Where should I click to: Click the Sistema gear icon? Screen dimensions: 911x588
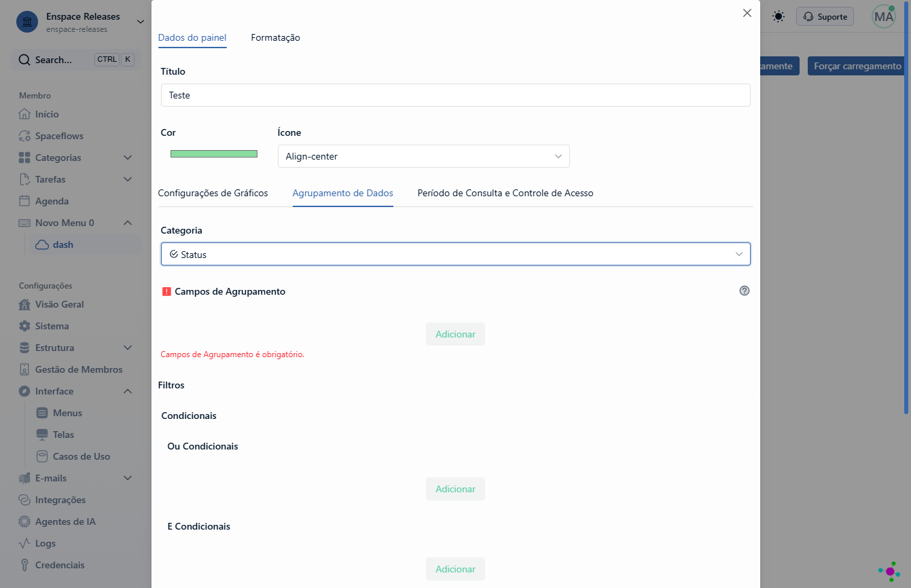point(24,326)
